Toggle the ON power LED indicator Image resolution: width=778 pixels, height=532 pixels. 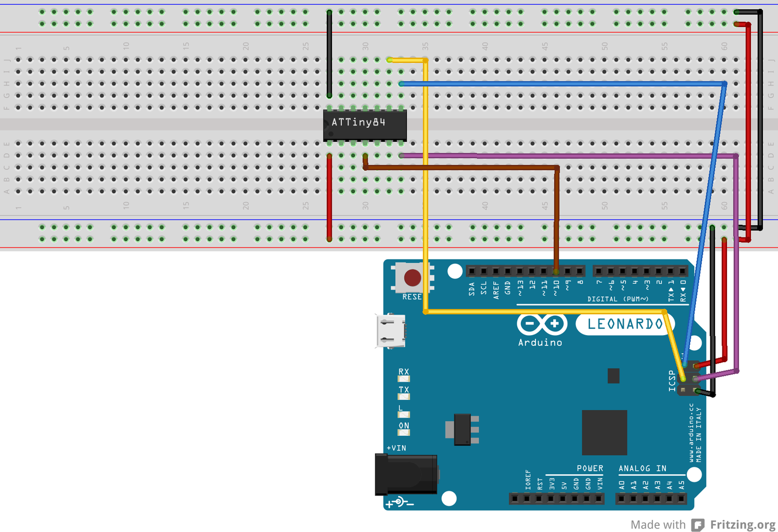(404, 432)
